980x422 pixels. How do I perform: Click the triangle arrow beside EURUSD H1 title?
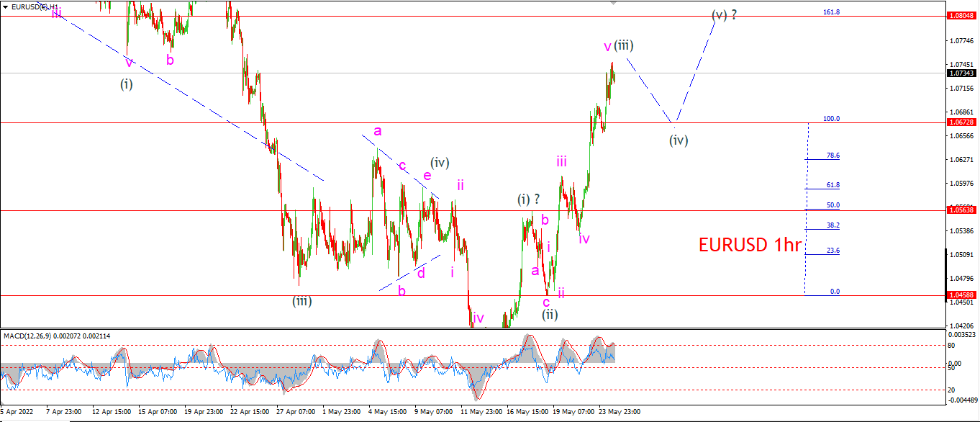tap(5, 6)
